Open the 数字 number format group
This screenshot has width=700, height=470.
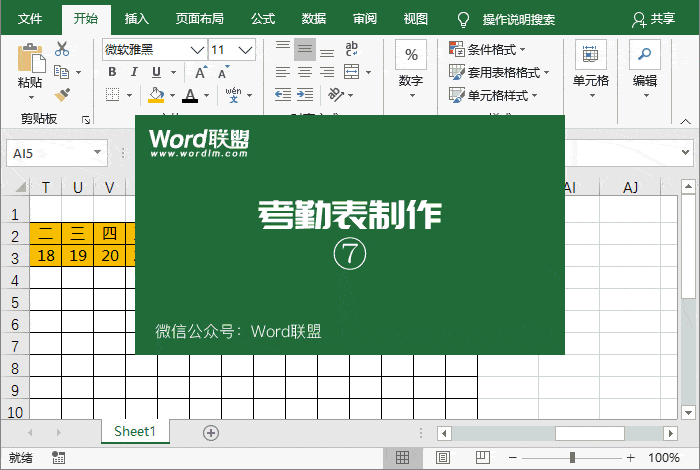pos(411,69)
